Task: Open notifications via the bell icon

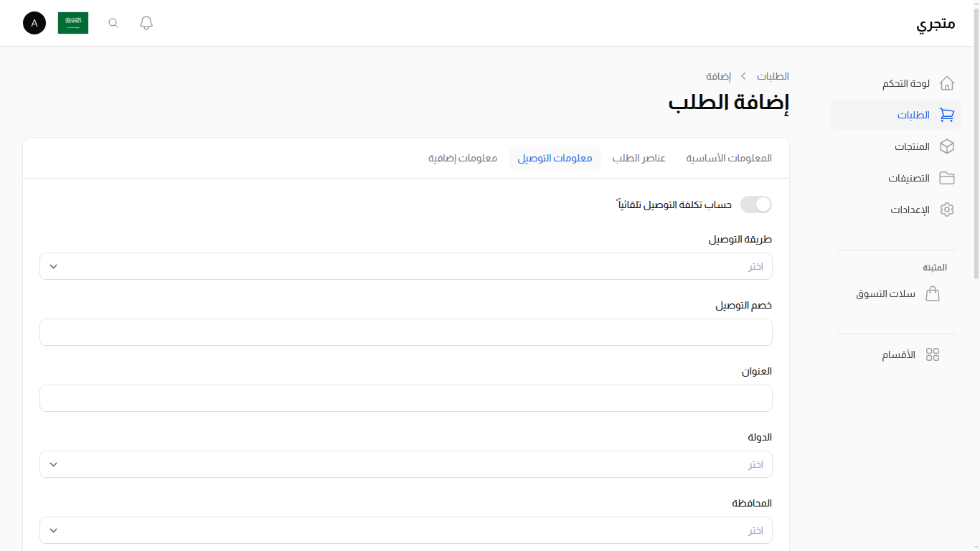Action: pos(146,22)
